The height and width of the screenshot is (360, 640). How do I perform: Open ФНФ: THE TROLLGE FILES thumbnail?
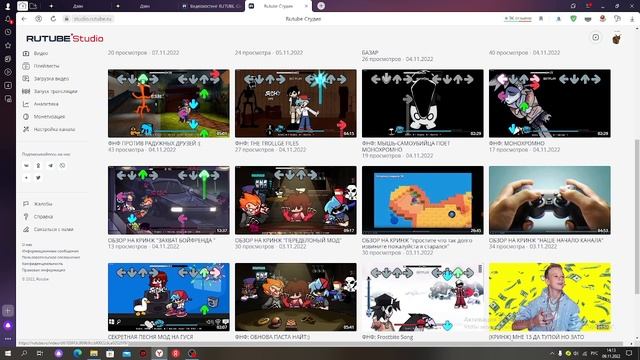pos(296,103)
